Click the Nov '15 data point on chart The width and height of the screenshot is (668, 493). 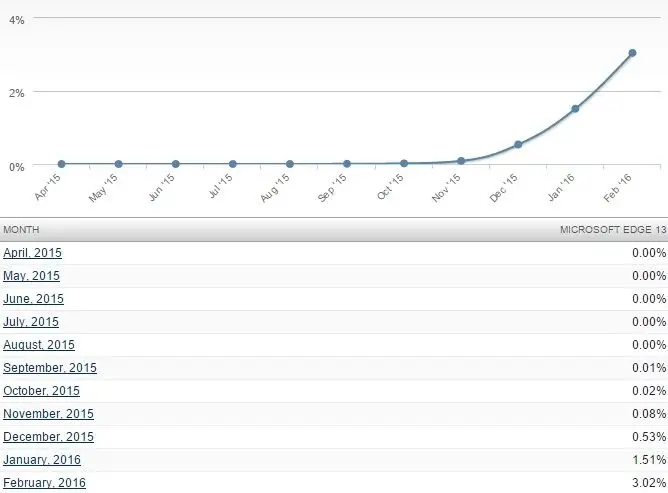461,161
